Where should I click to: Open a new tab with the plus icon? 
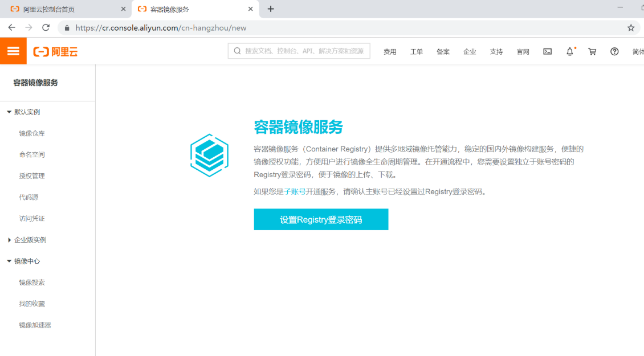click(x=270, y=9)
